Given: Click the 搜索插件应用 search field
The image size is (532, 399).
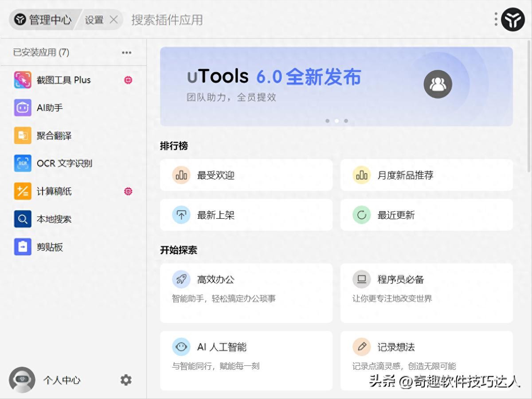Looking at the screenshot, I should (167, 20).
